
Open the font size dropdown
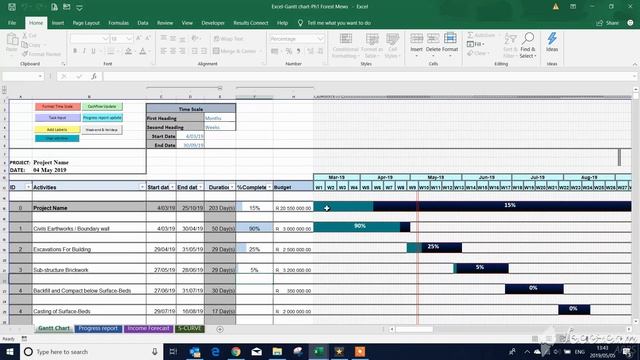[129, 39]
